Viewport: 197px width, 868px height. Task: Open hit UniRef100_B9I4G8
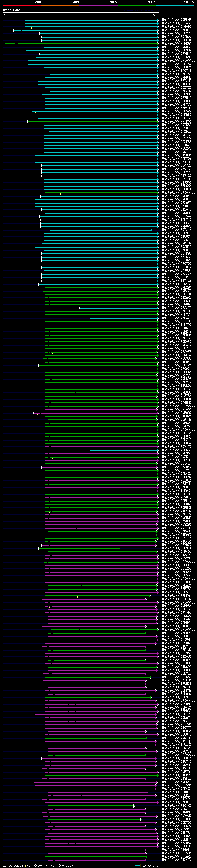pos(176,23)
